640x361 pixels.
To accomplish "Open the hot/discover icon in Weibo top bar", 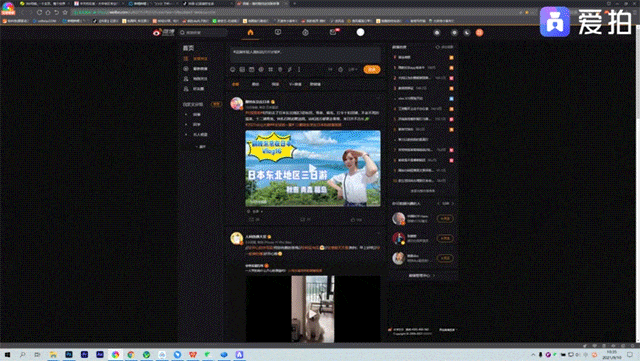I will [x=305, y=32].
